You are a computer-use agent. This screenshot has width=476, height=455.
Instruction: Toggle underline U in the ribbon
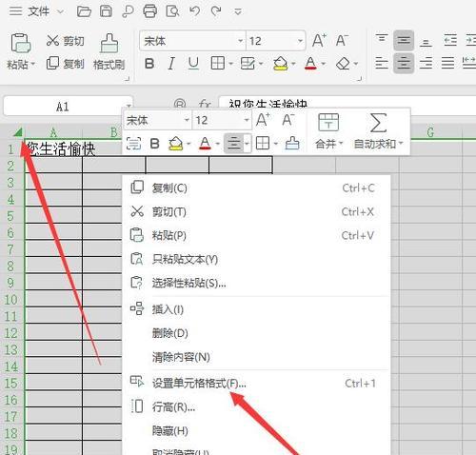tap(193, 64)
